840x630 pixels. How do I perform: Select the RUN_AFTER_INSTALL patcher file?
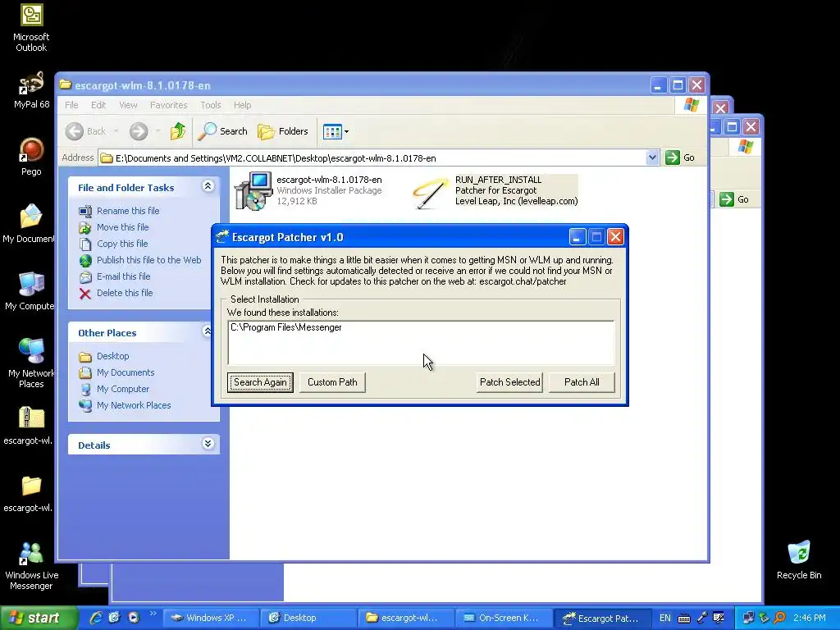495,190
